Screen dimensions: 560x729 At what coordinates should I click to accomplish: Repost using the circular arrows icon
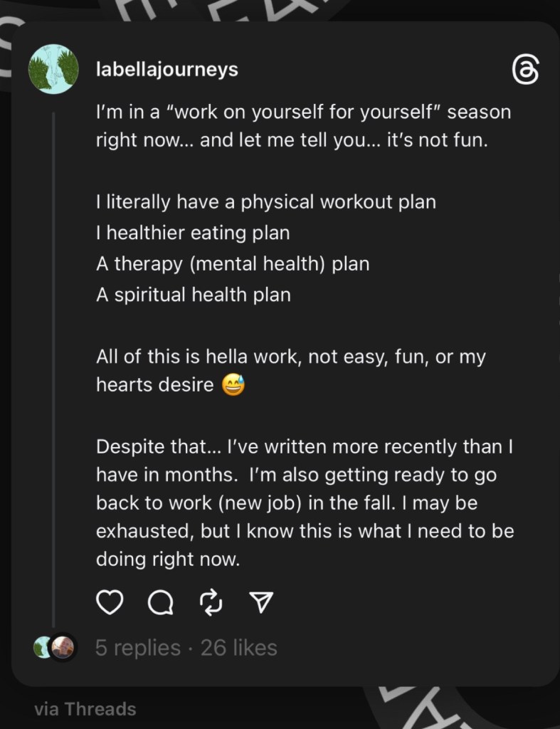click(x=212, y=603)
